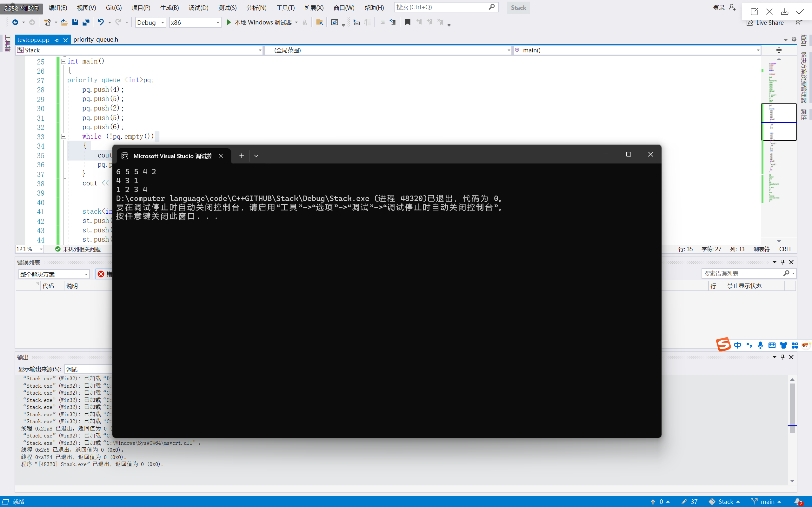
Task: Click the navigate backward arrow icon
Action: click(15, 22)
